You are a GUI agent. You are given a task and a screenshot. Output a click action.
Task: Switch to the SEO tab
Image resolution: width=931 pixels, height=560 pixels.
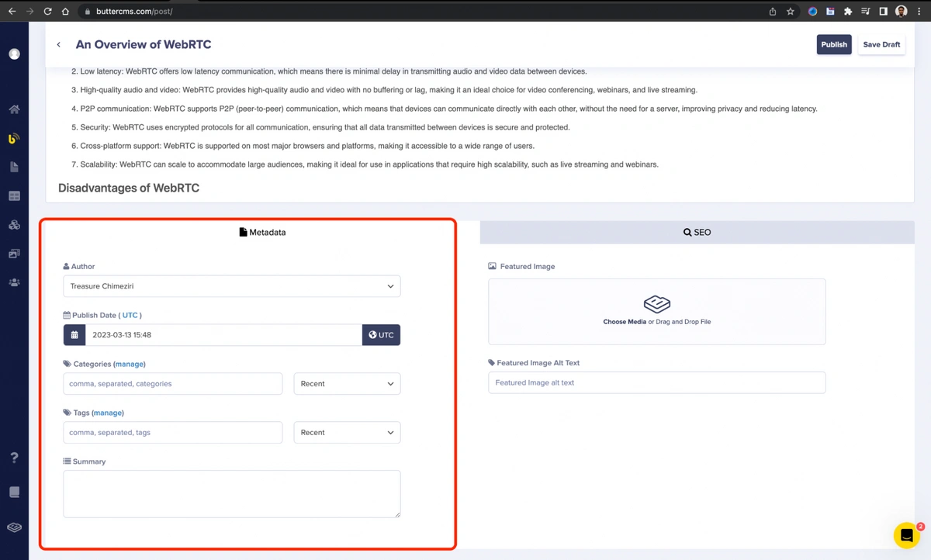tap(697, 232)
